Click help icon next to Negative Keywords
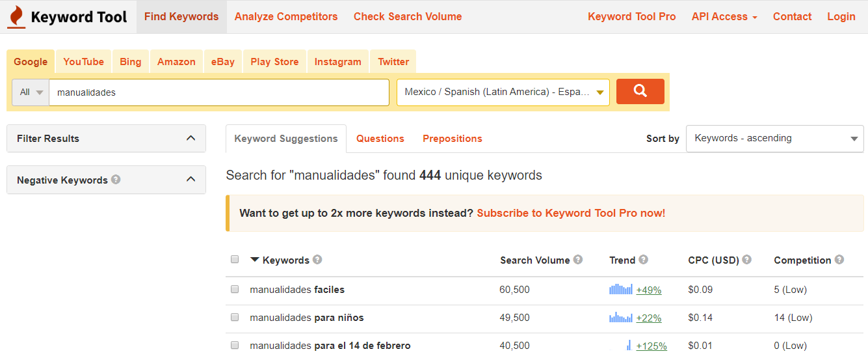The image size is (868, 360). 116,180
